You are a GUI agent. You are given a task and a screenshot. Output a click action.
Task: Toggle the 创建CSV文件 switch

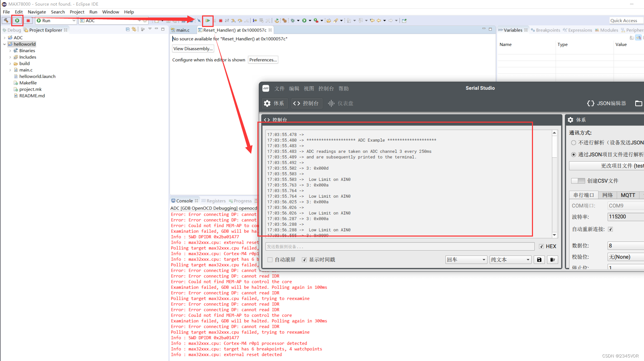pyautogui.click(x=578, y=181)
